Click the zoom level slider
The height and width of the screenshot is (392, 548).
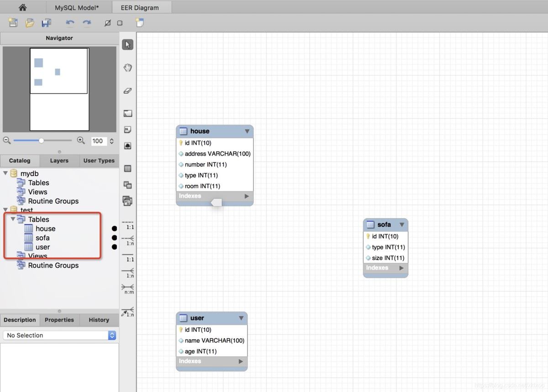(42, 141)
